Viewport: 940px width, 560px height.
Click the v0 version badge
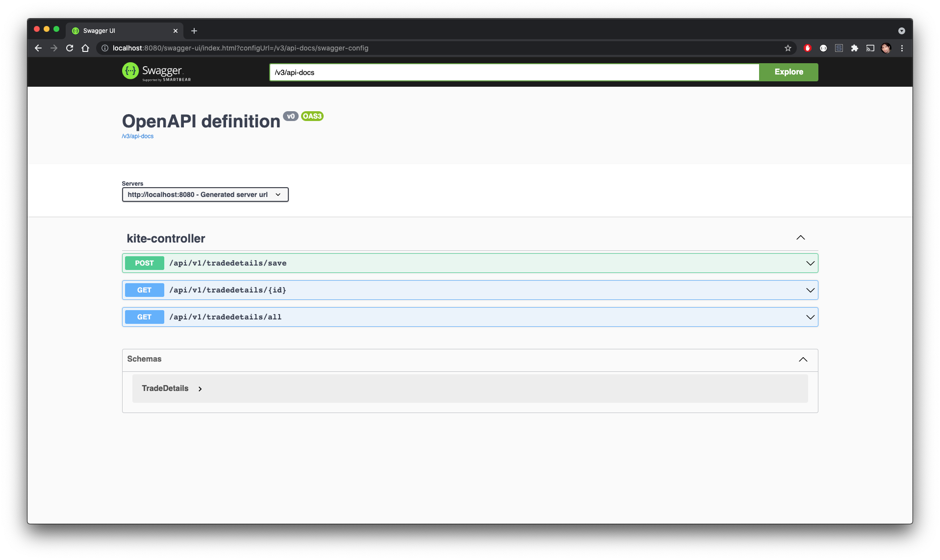[x=291, y=116]
